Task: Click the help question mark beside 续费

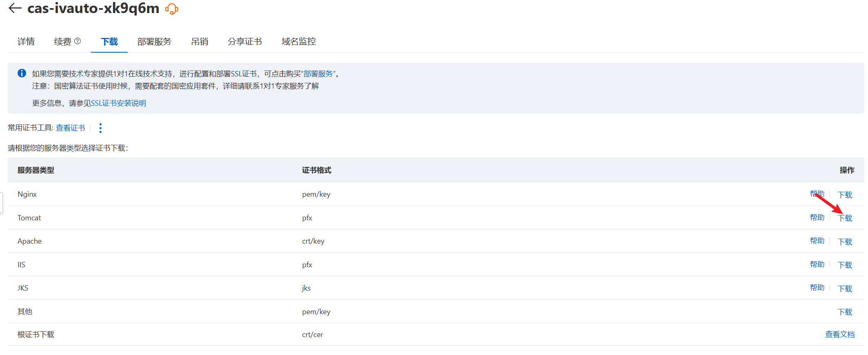Action: [x=77, y=41]
